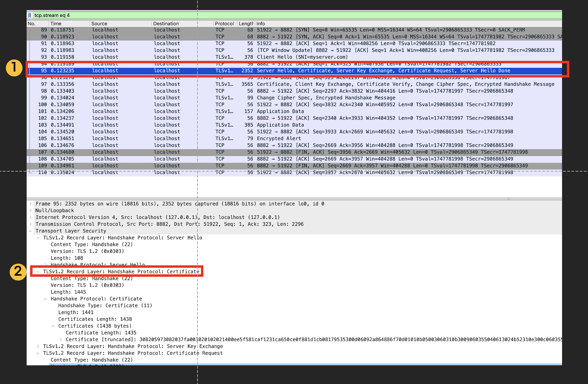The image size is (588, 384).
Task: Select Content Type under Certificate Request record
Action: [x=92, y=360]
